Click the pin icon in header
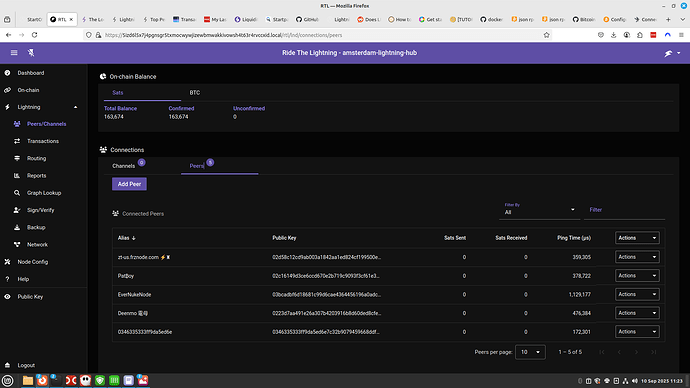690x388 pixels. pyautogui.click(x=31, y=53)
